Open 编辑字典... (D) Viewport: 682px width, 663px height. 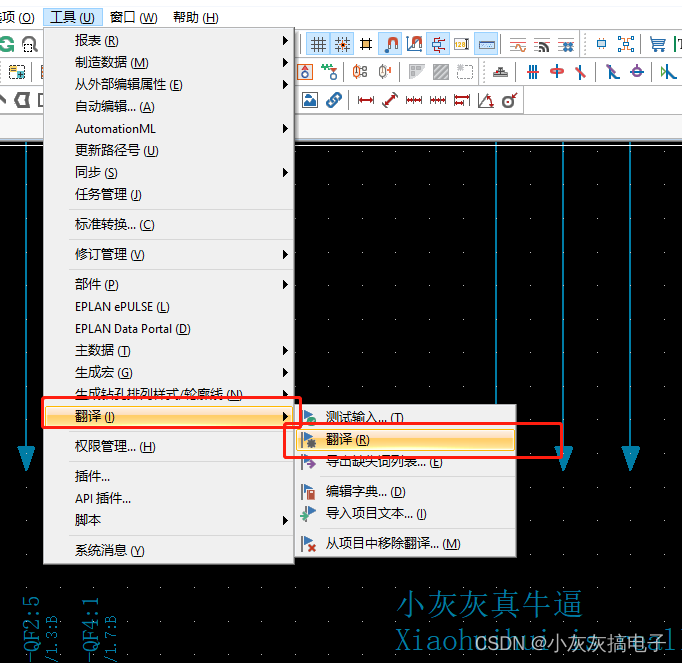pos(405,492)
